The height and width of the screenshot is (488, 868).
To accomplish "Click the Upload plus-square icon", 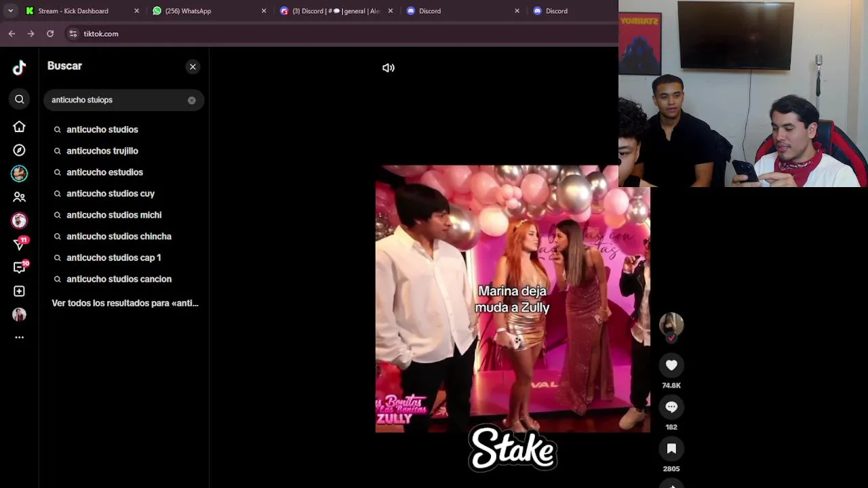I will point(19,291).
